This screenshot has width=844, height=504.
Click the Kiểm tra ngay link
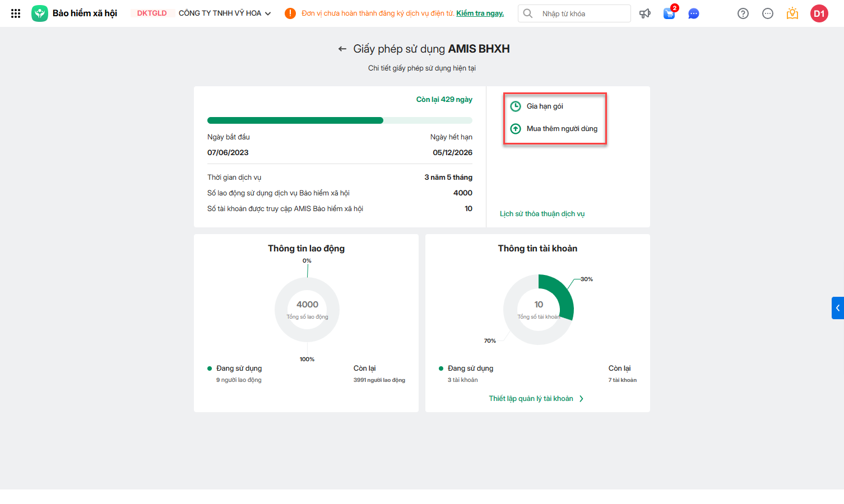480,13
